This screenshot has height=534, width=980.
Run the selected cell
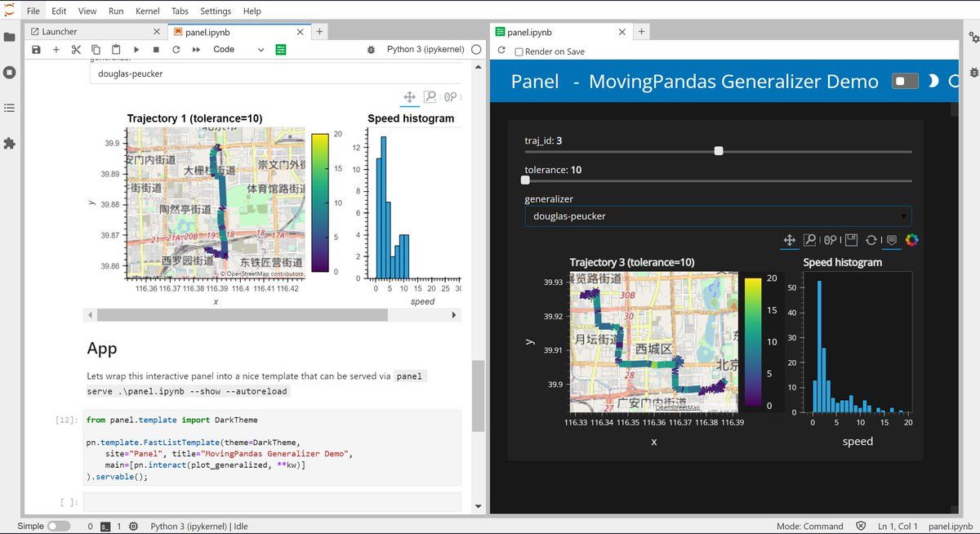tap(136, 50)
